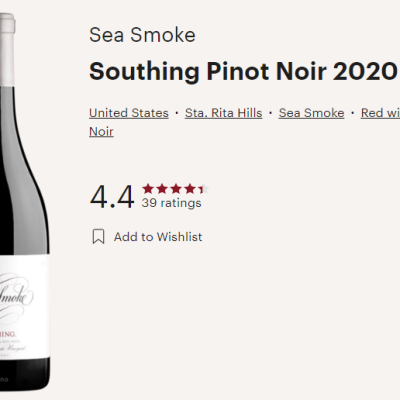
Task: Select the Add to Wishlist text
Action: 158,237
